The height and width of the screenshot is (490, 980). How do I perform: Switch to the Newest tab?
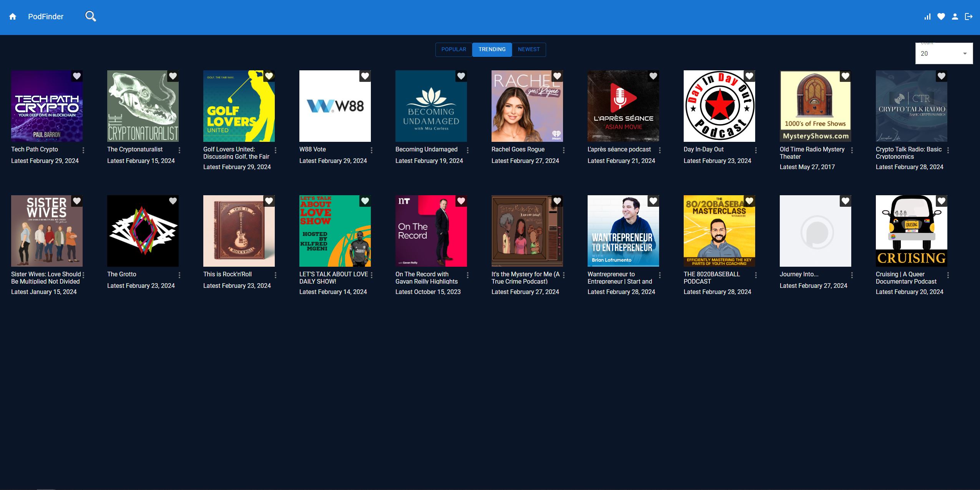pyautogui.click(x=528, y=50)
